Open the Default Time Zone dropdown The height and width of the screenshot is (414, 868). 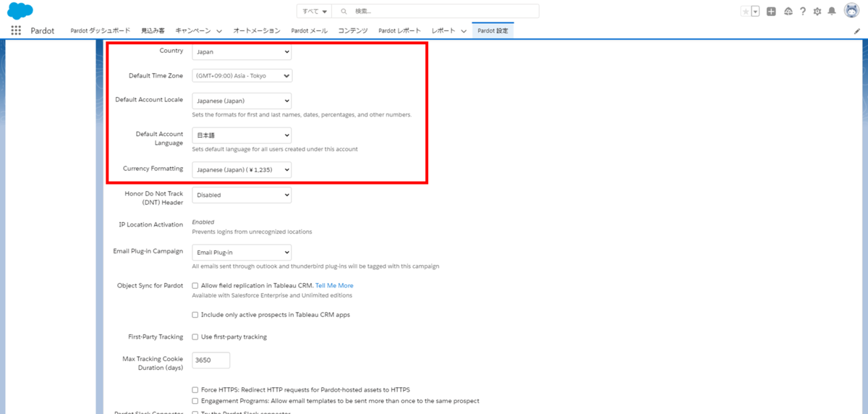242,76
